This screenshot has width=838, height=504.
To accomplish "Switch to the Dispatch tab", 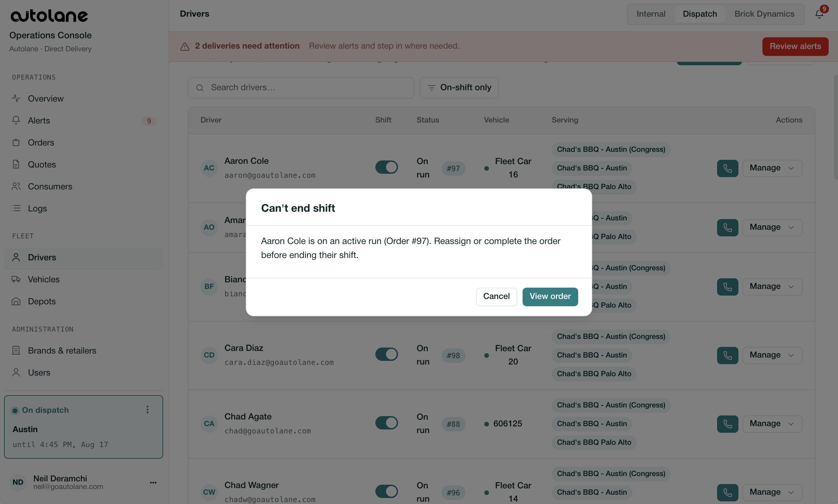I will pyautogui.click(x=699, y=14).
